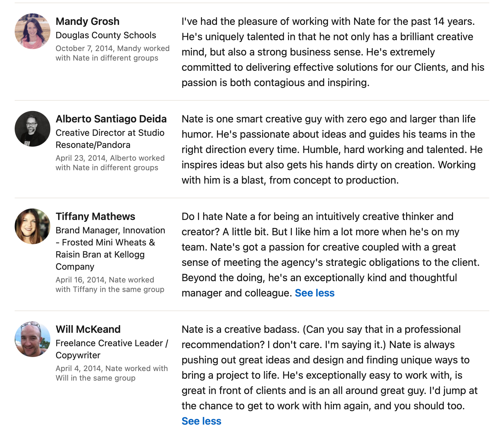Viewport: 504px width, 438px height.
Task: Open the Mandy Grosh name link
Action: [x=87, y=21]
